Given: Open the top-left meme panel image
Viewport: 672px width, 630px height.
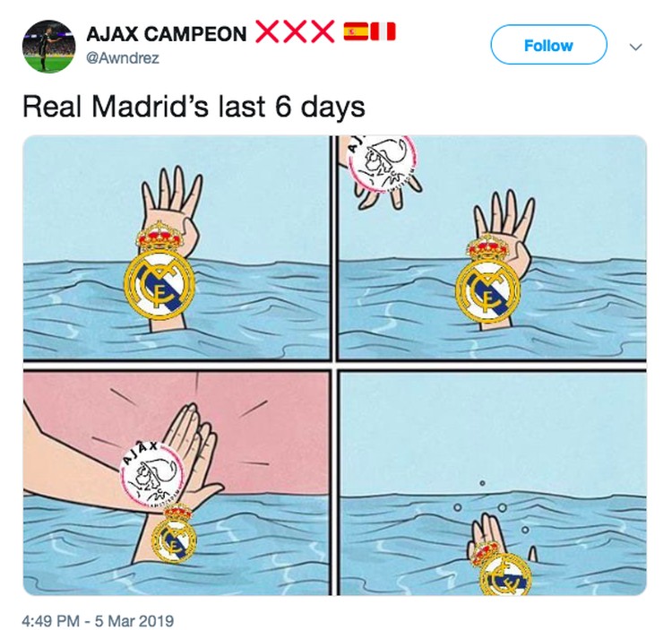Looking at the screenshot, I should [x=177, y=247].
